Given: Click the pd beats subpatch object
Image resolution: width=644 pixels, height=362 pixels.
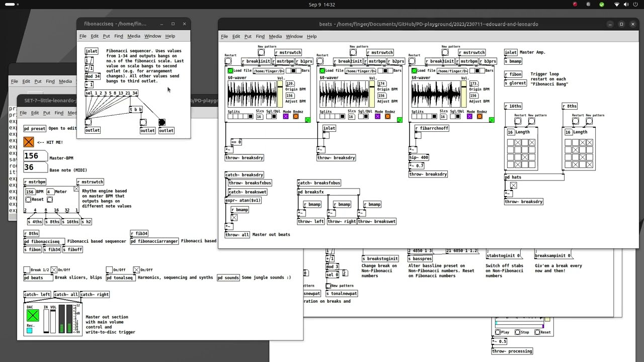Looking at the screenshot, I should point(38,278).
